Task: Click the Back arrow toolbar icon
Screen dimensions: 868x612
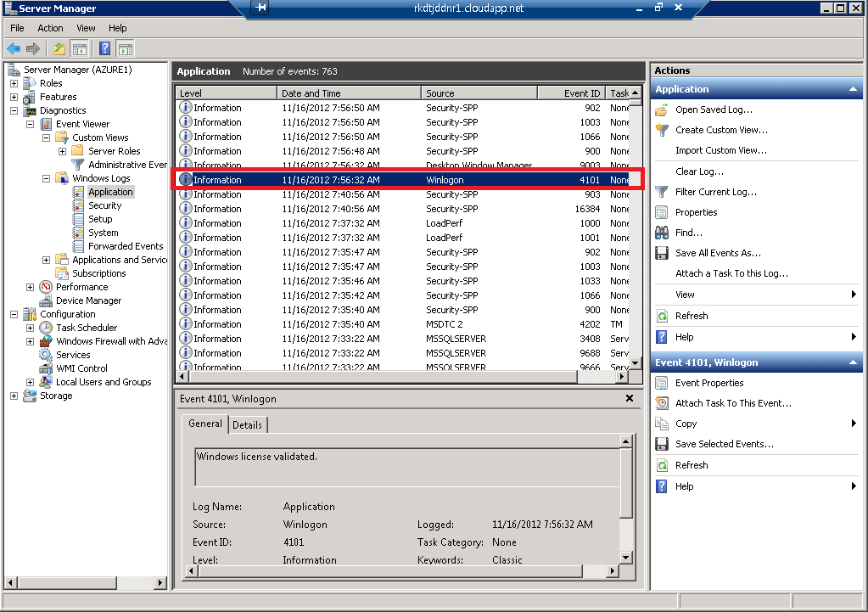Action: coord(14,49)
